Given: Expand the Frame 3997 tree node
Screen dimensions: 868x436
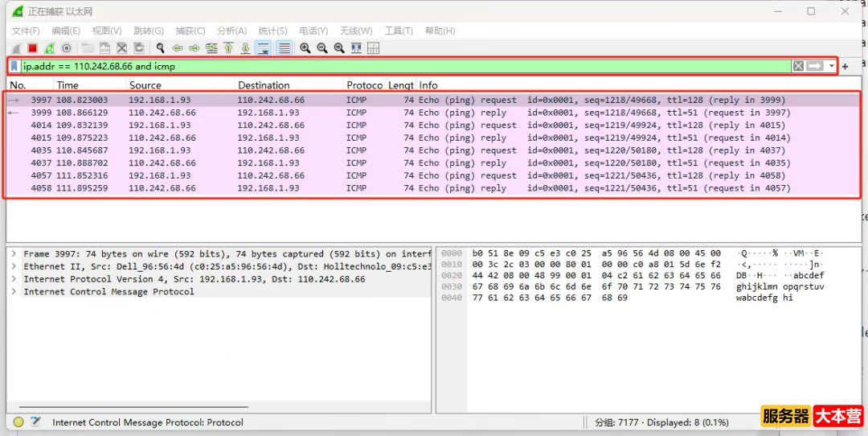Looking at the screenshot, I should [14, 254].
